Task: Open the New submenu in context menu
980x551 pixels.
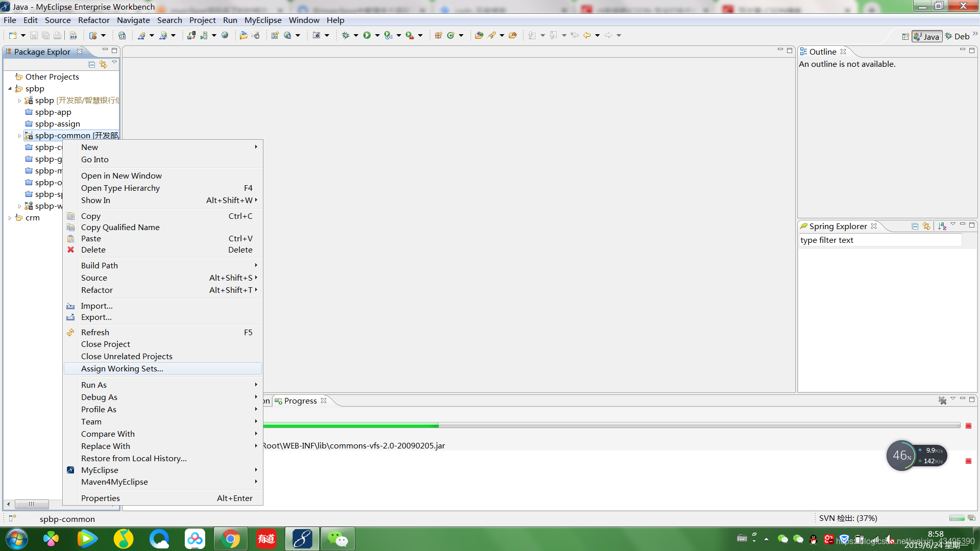Action: click(x=163, y=147)
